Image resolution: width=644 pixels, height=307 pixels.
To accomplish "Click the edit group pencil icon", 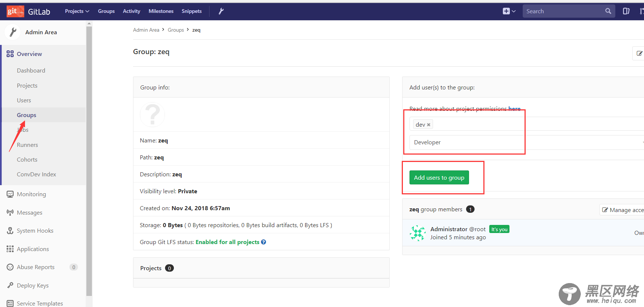I will click(x=639, y=53).
